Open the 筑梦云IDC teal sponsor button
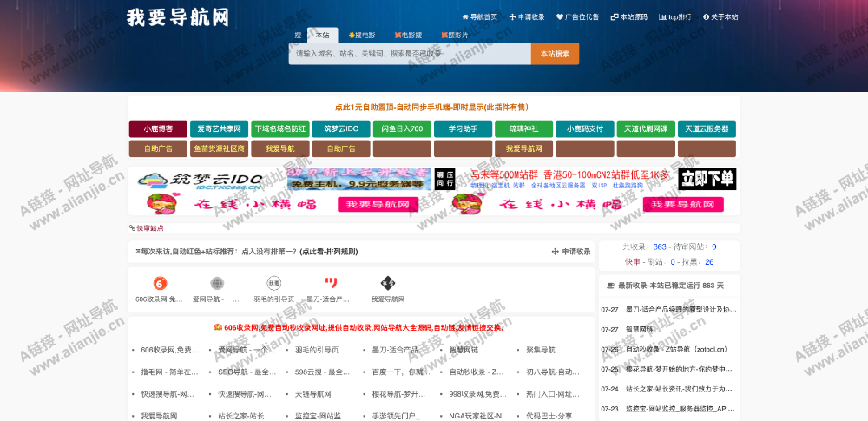 click(x=341, y=129)
